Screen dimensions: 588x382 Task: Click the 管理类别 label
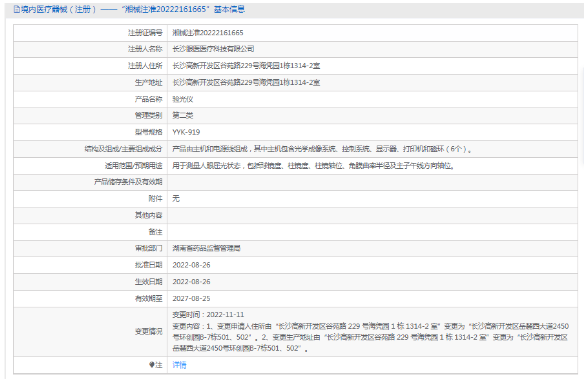(x=148, y=115)
